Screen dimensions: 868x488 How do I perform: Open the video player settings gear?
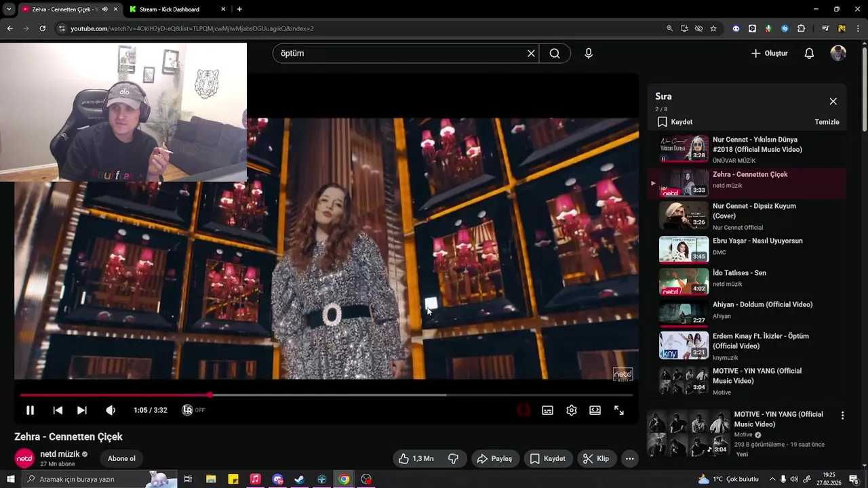click(572, 410)
